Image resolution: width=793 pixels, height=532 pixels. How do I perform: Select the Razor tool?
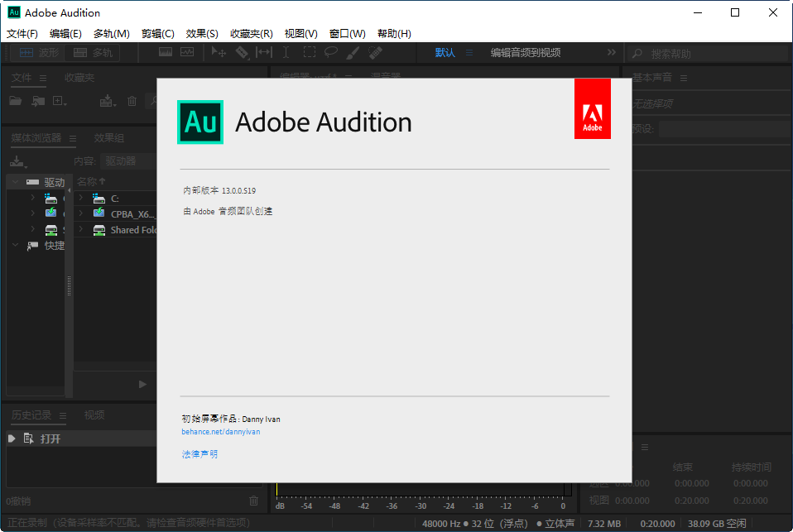pyautogui.click(x=242, y=52)
